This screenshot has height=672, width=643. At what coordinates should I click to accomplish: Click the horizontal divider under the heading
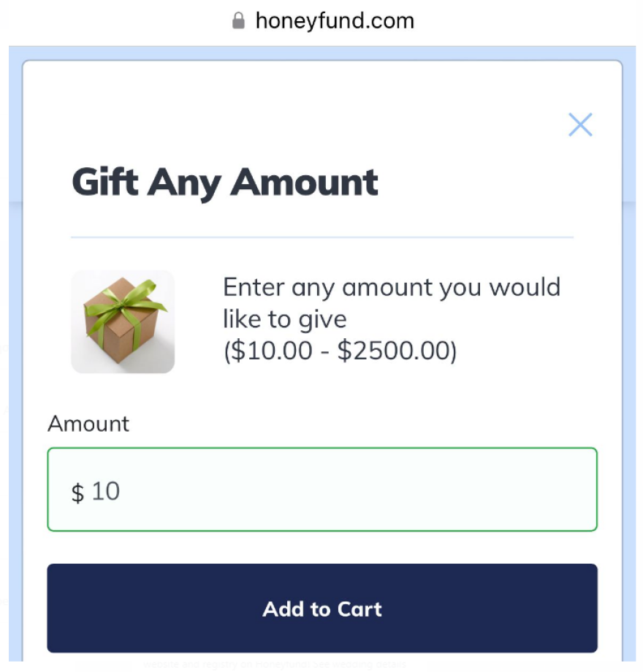[x=322, y=237]
